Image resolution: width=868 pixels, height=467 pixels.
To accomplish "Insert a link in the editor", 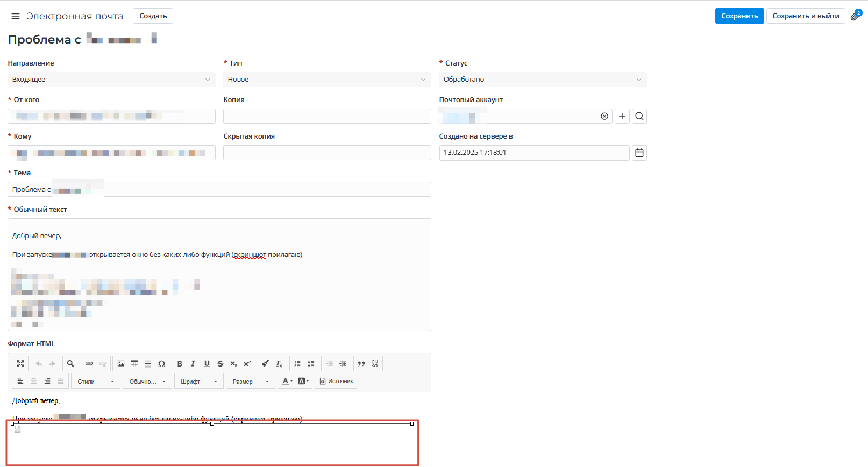I will 89,364.
